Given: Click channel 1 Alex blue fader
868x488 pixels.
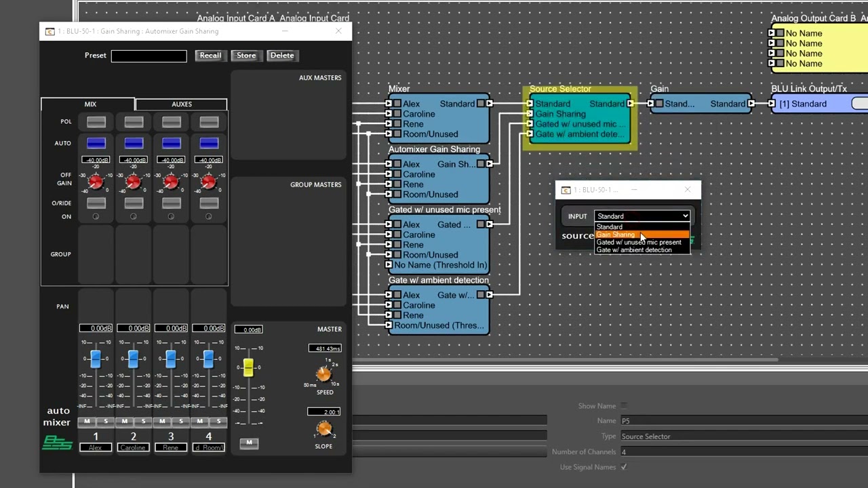Looking at the screenshot, I should [x=96, y=359].
